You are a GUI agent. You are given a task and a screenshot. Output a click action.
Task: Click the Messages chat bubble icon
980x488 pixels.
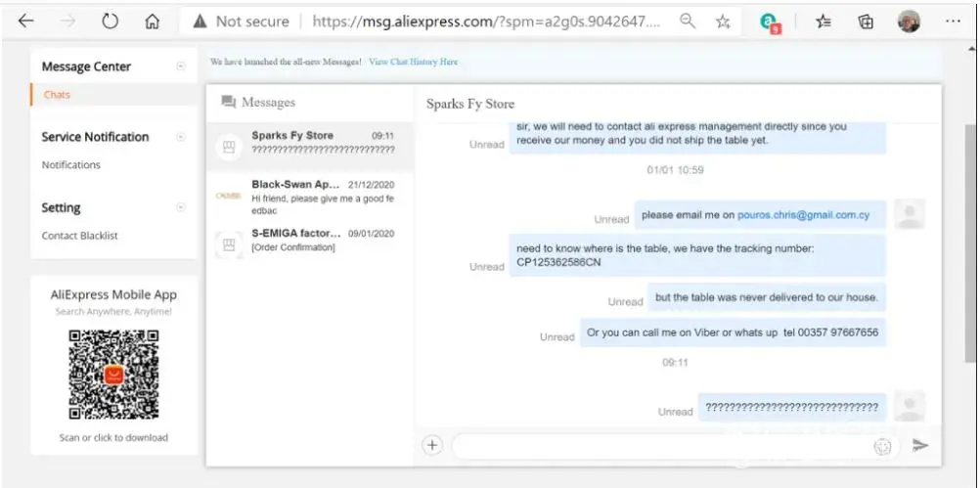pos(229,102)
